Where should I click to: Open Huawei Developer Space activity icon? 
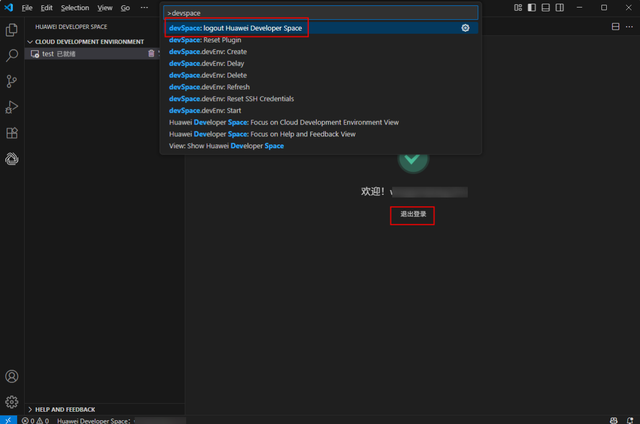[x=12, y=159]
